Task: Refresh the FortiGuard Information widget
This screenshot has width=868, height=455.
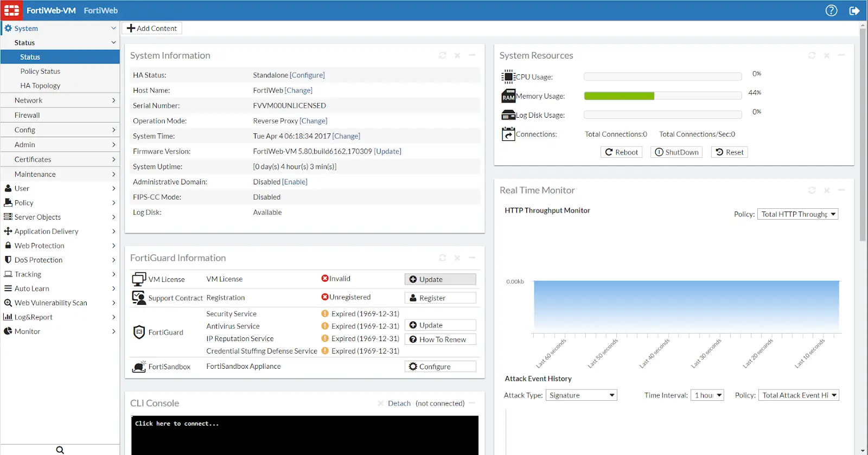Action: 443,258
